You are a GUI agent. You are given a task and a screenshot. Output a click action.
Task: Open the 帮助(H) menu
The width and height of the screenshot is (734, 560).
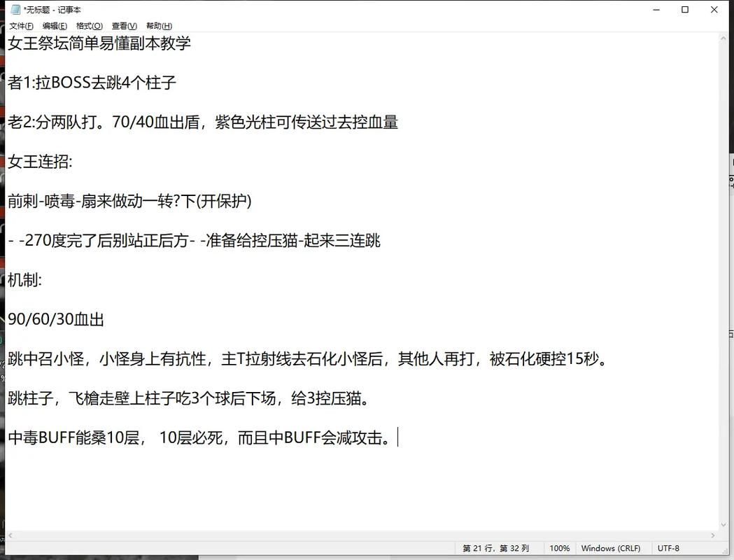coord(159,26)
